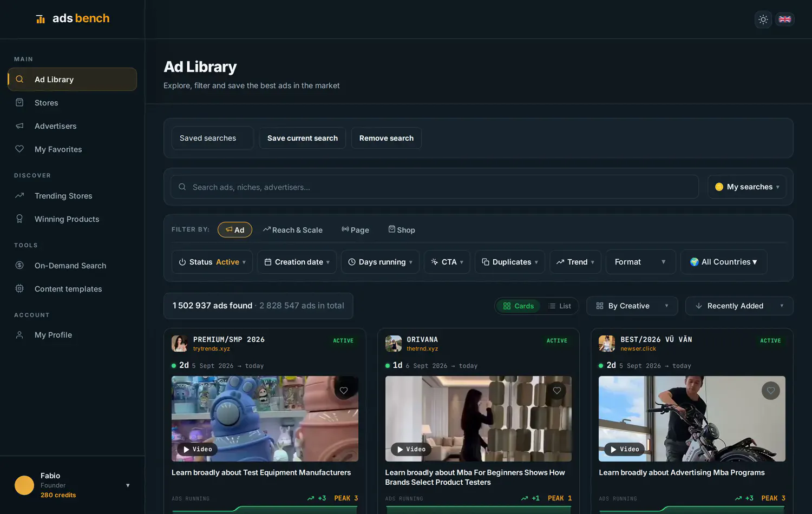Click Save current search button
812x514 pixels.
[x=303, y=138]
